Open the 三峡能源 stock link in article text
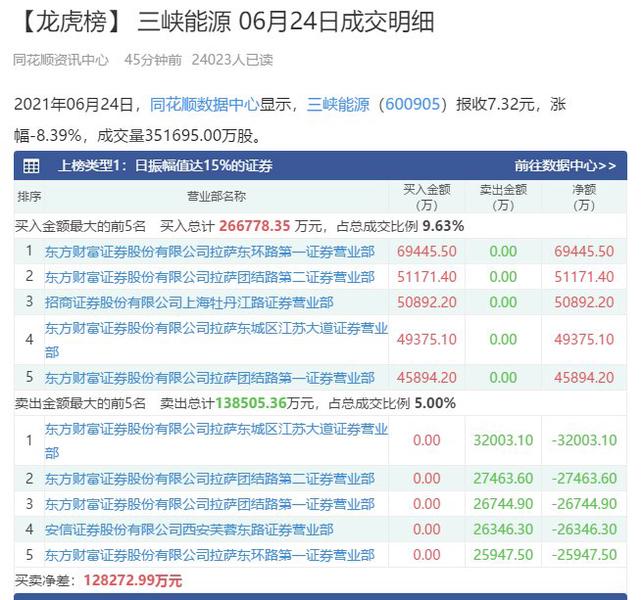The height and width of the screenshot is (600, 643). pyautogui.click(x=338, y=105)
